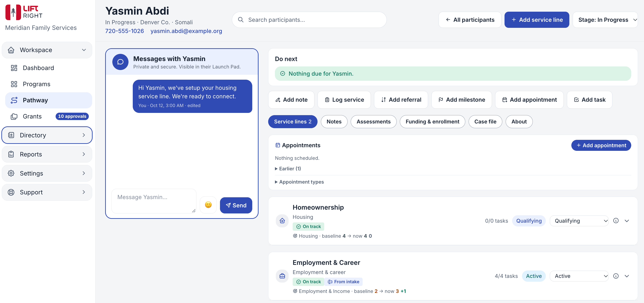Click the emoji picker smiley icon
644x303 pixels.
(x=208, y=205)
